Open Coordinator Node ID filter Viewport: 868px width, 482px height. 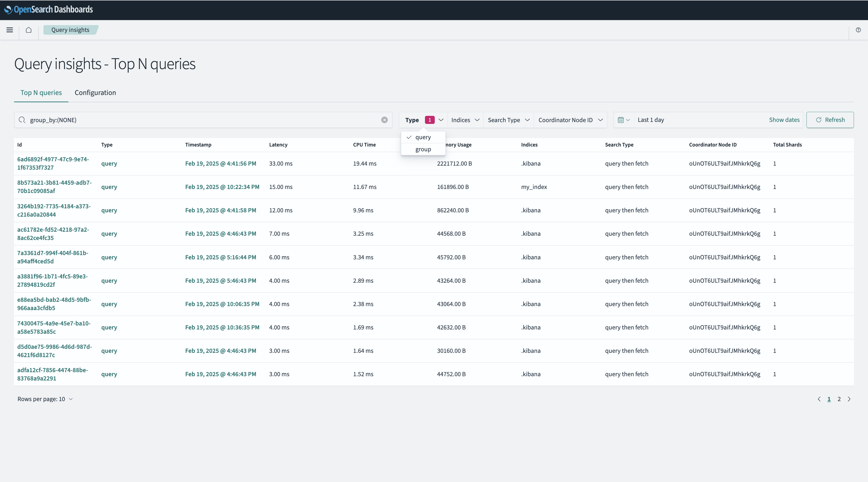[570, 120]
